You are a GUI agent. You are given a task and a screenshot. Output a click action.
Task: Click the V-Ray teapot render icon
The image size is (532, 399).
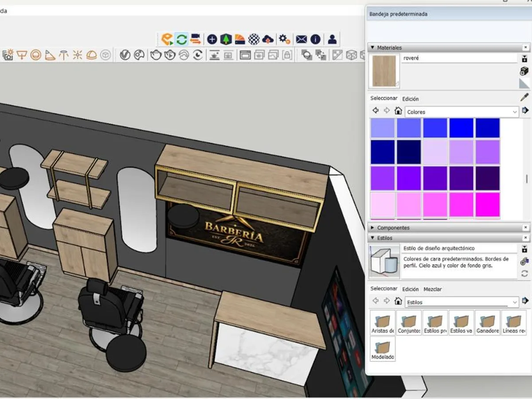point(156,55)
